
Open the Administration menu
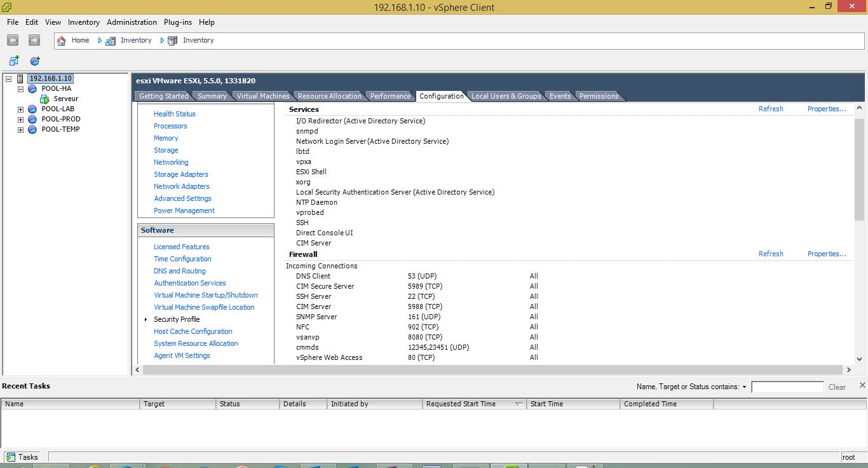point(132,22)
